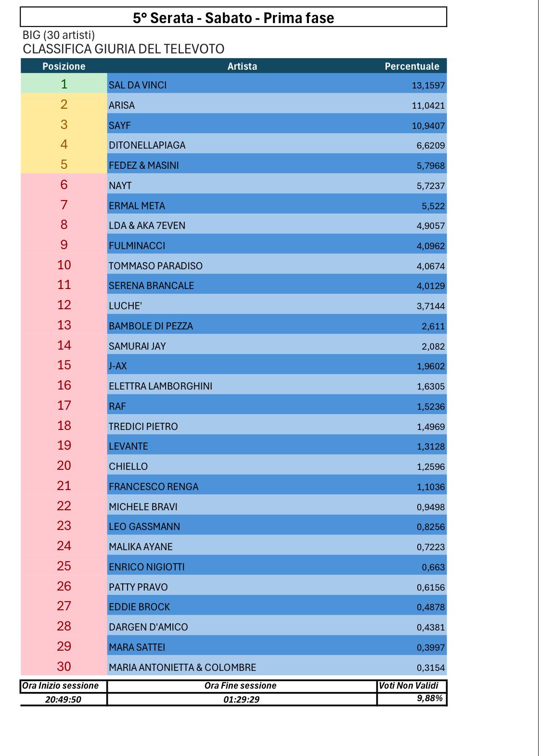
Task: Click the TOMMASO PARADISO entry
Action: [x=155, y=266]
